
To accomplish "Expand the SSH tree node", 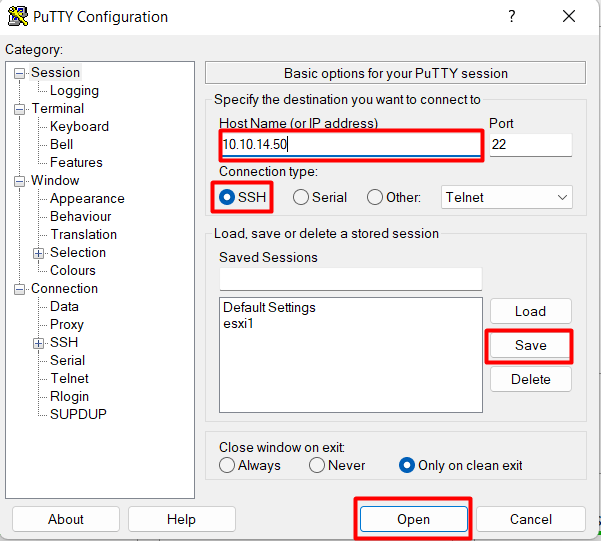I will pos(38,343).
